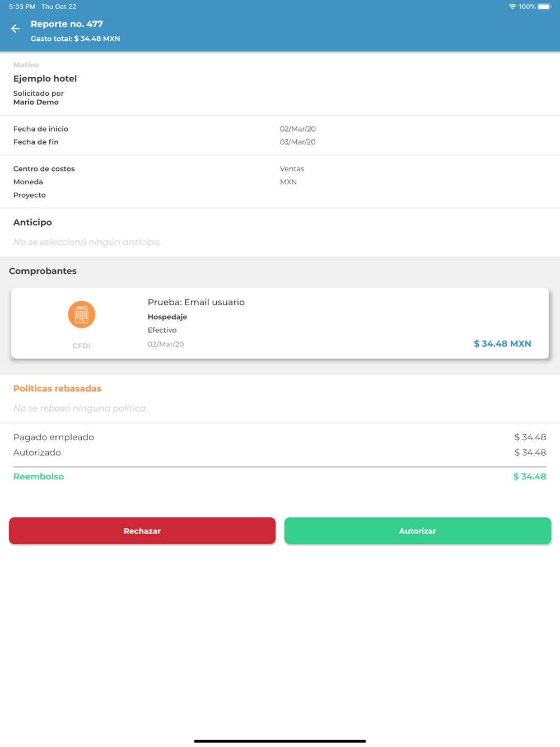Tap the $ 34.48 MXN receipt amount
560x747 pixels.
click(502, 344)
